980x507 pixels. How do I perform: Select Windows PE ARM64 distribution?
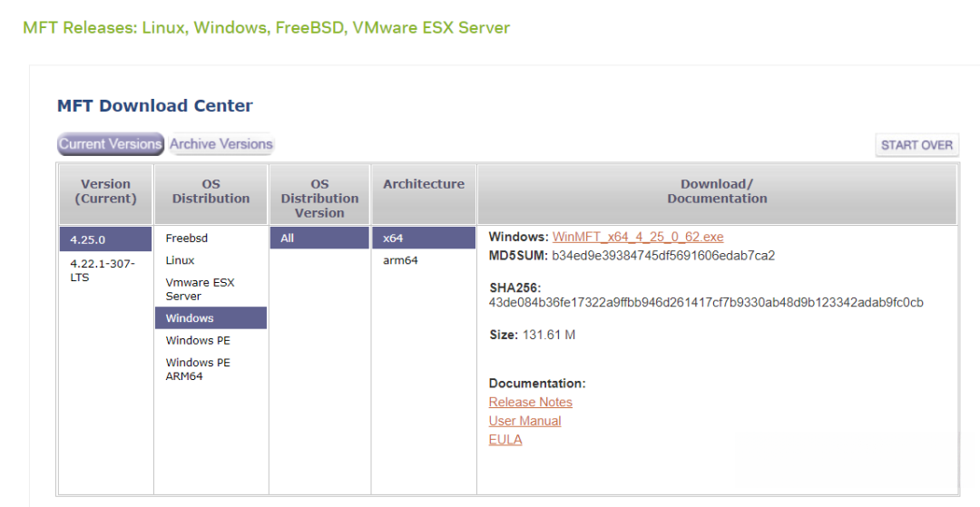(211, 369)
